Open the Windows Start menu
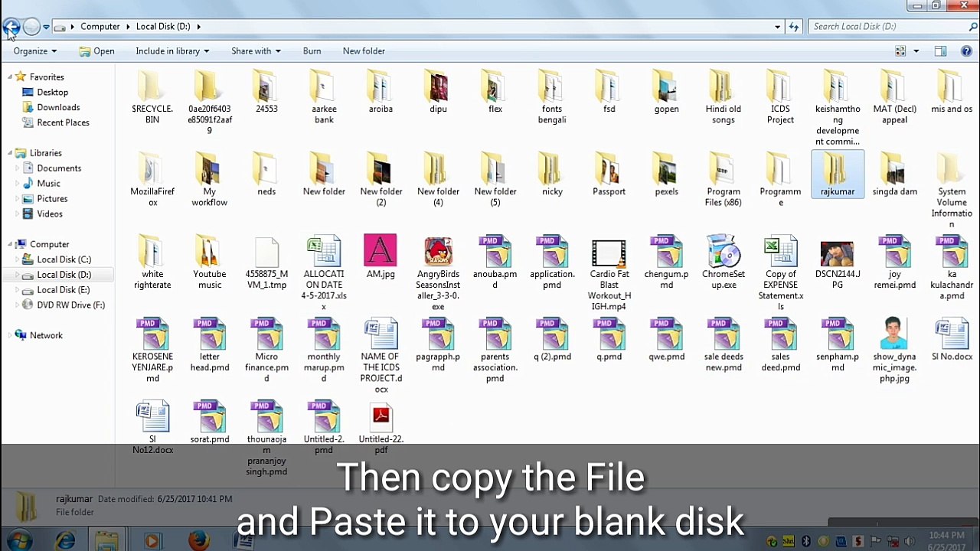980x551 pixels. (21, 541)
